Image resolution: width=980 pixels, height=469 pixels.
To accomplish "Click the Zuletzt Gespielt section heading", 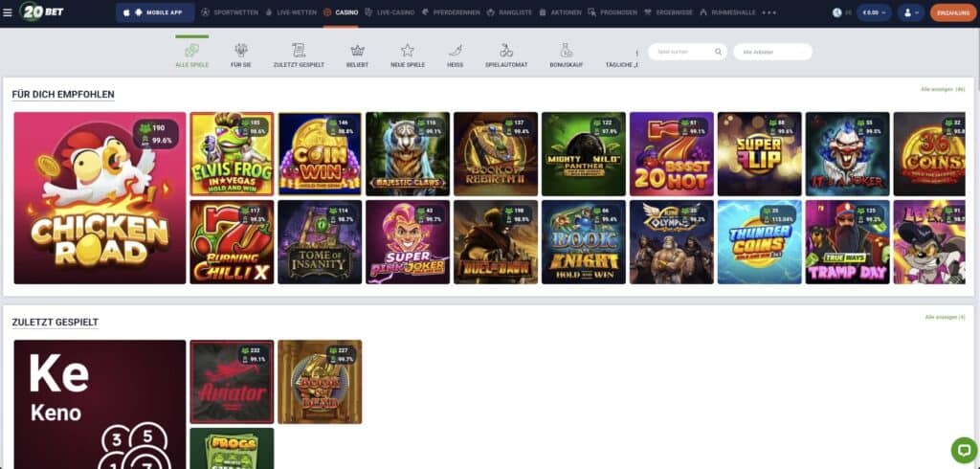I will coord(55,322).
